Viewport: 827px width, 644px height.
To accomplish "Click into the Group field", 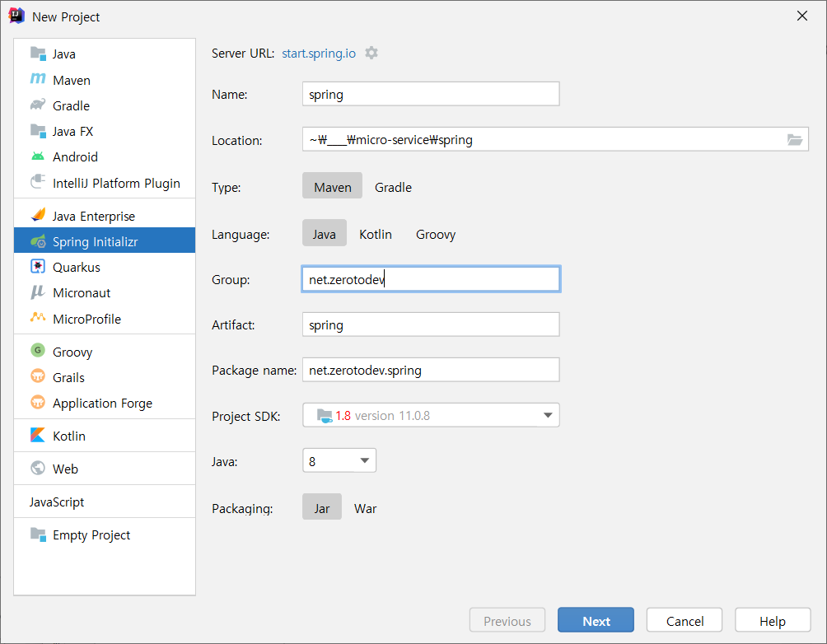I will click(431, 279).
